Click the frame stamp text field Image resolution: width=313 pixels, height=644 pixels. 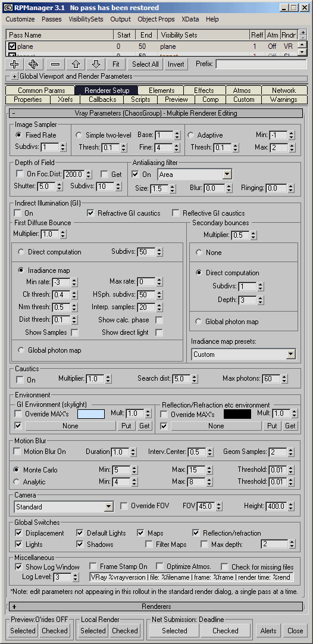click(192, 577)
